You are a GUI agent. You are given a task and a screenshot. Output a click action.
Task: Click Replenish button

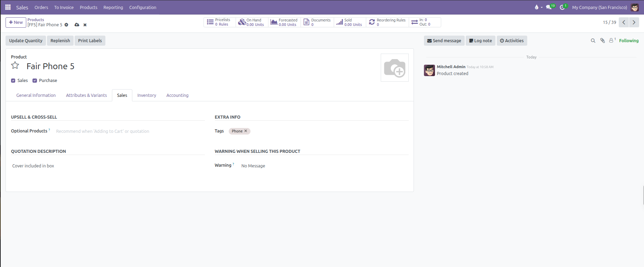pyautogui.click(x=60, y=41)
